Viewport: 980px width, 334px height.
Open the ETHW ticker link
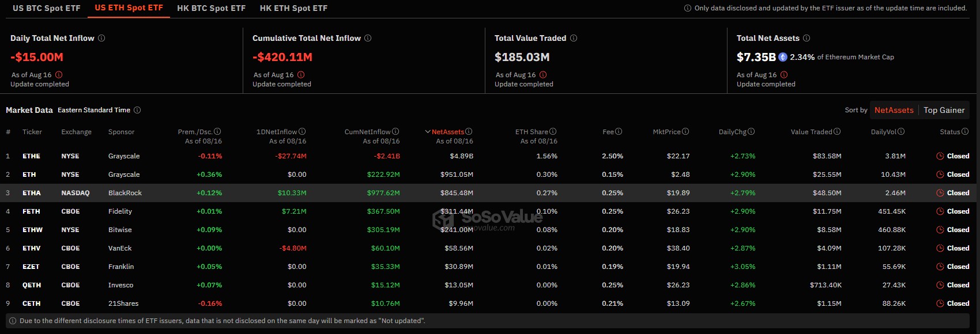tap(32, 230)
